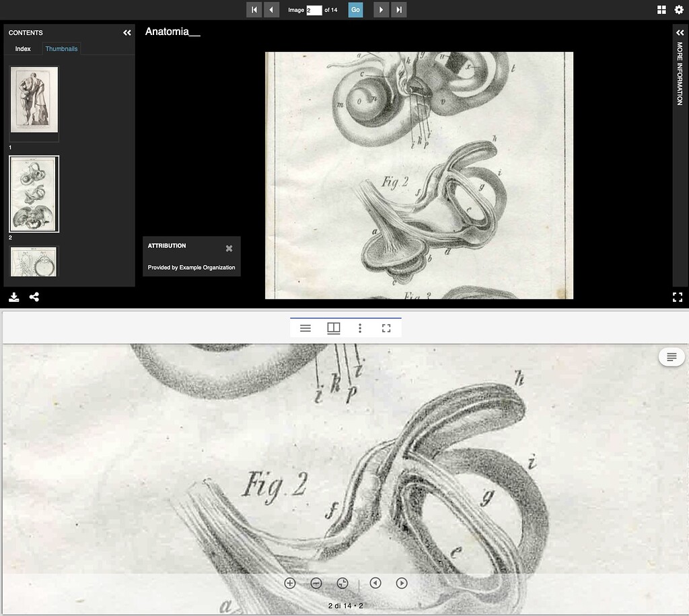The width and height of the screenshot is (689, 616).
Task: Advance to the next image with the arrow
Action: point(381,9)
